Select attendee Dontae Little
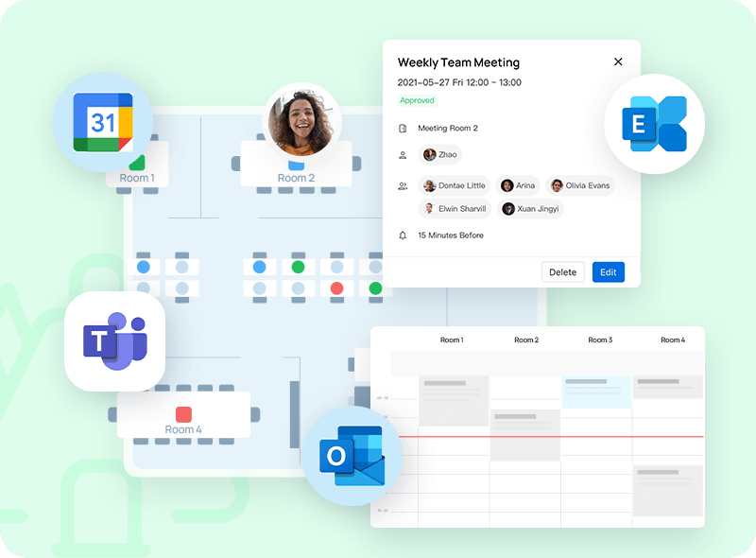Screen dimensions: 756x558 tap(455, 185)
